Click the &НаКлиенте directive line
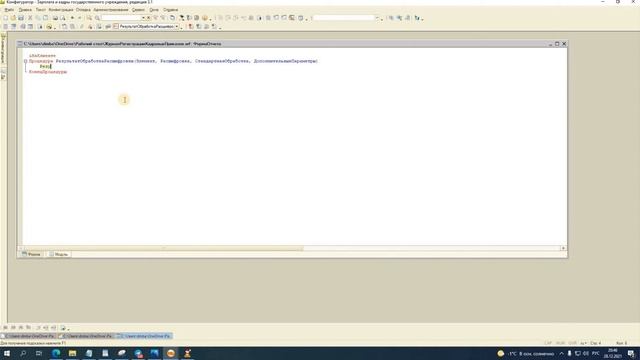 click(42, 56)
